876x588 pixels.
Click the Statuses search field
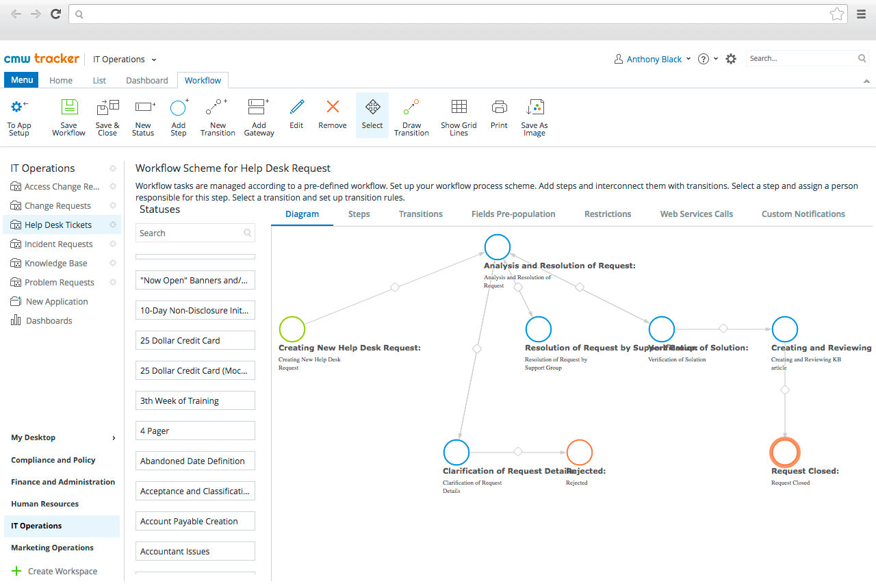pos(195,233)
